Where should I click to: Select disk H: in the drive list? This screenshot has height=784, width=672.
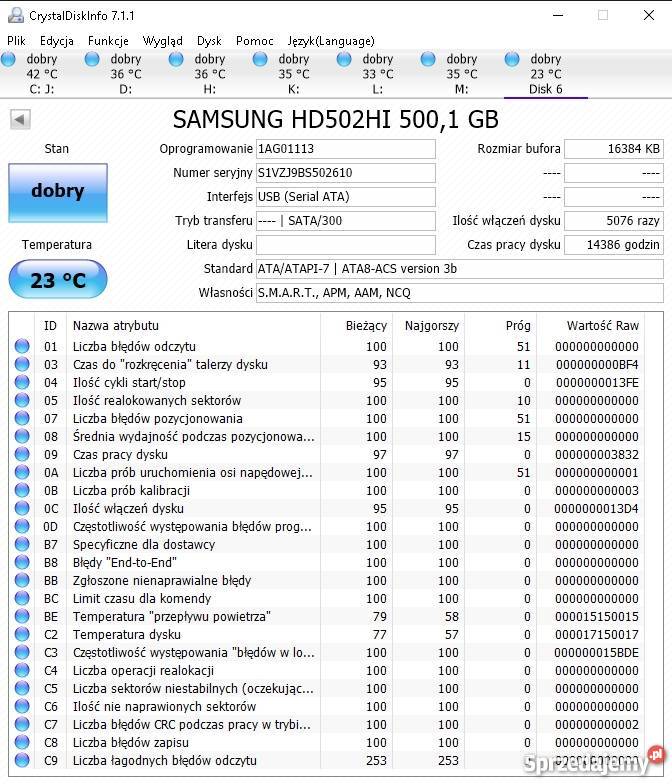pos(210,74)
